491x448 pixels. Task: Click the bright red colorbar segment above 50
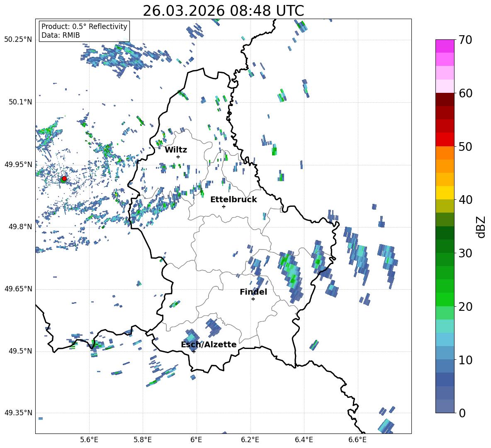445,139
